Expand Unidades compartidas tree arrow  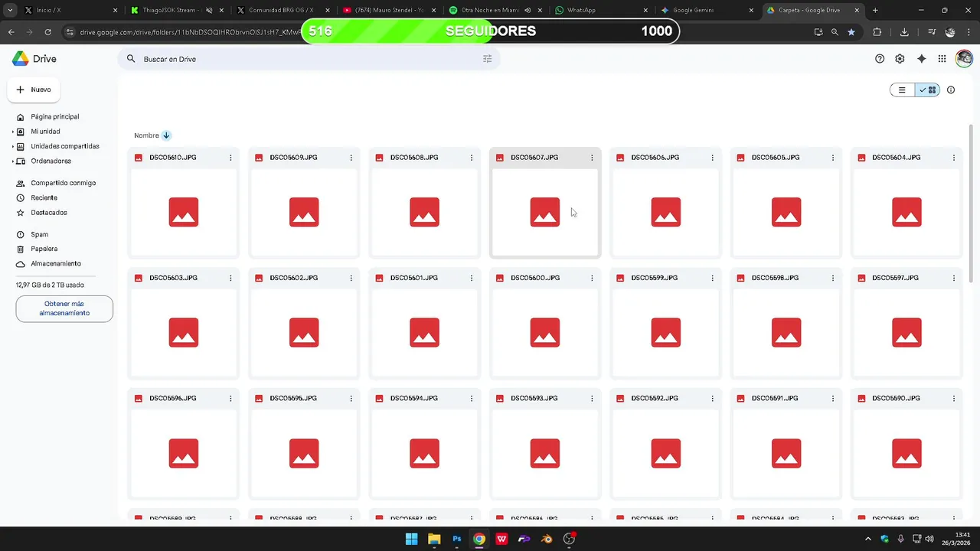[13, 146]
